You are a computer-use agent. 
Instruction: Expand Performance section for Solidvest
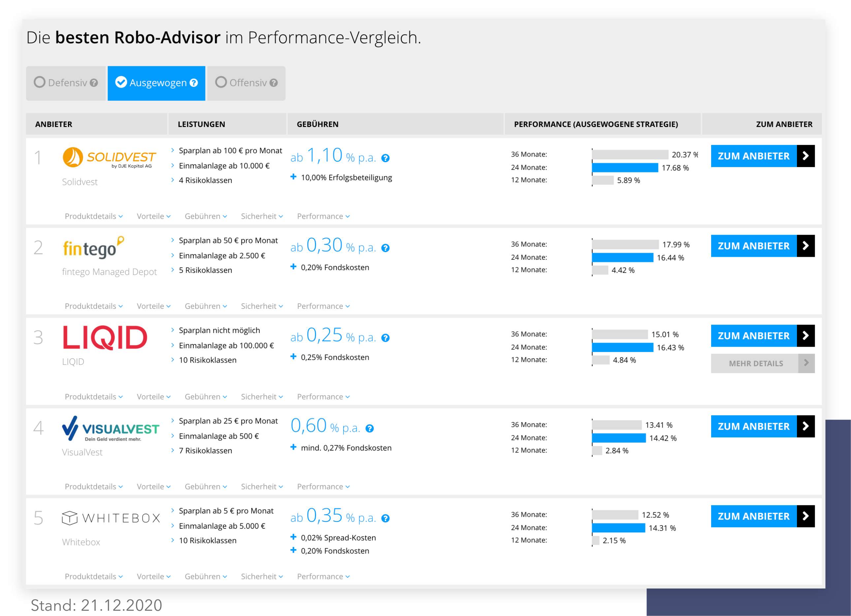(324, 216)
